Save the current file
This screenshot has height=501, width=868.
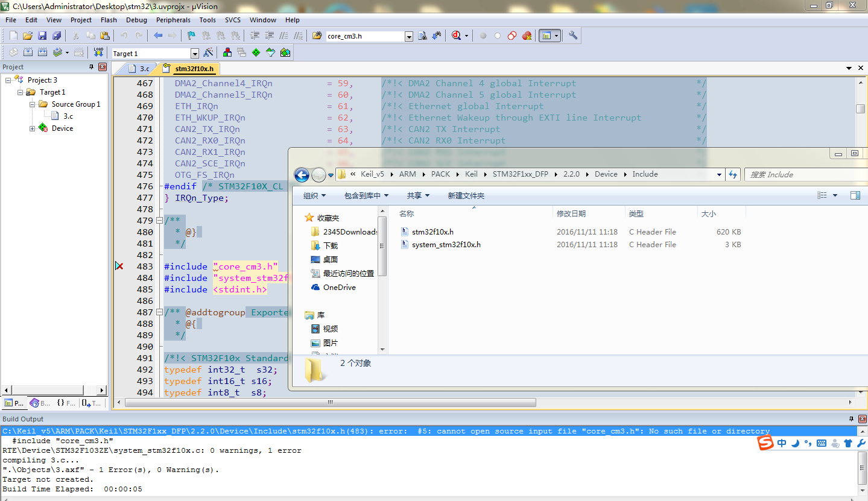(42, 36)
